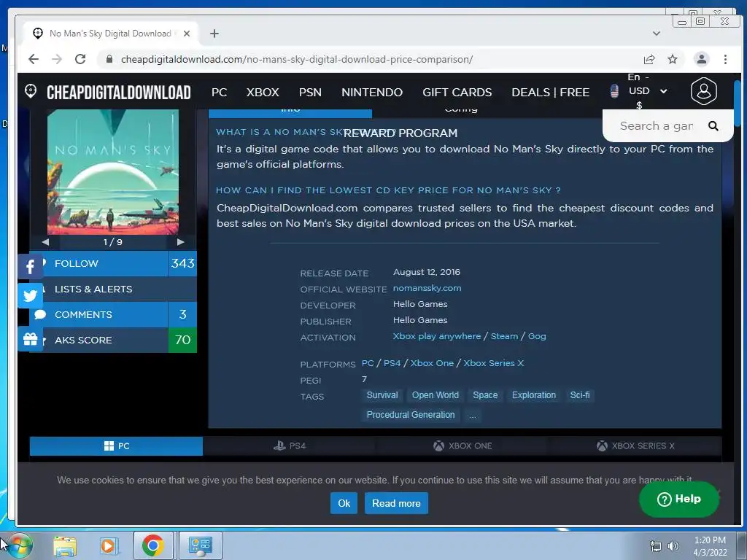Click Read more about cookies

coord(396,503)
